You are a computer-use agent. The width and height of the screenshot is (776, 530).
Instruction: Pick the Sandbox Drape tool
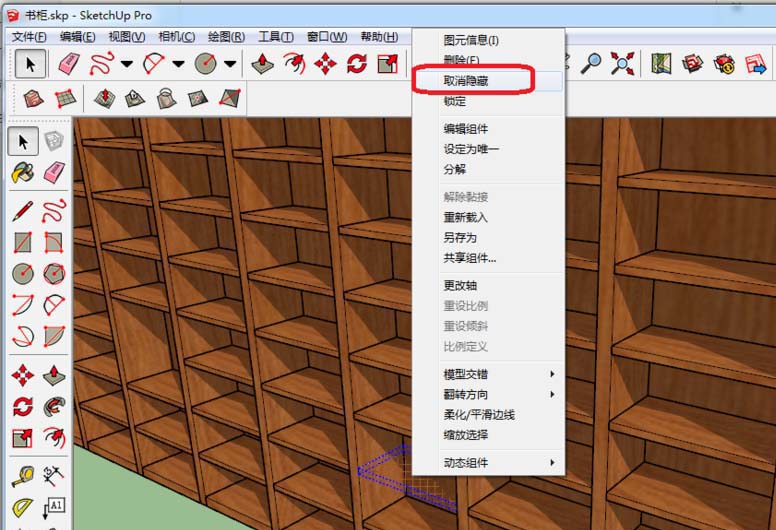click(166, 98)
